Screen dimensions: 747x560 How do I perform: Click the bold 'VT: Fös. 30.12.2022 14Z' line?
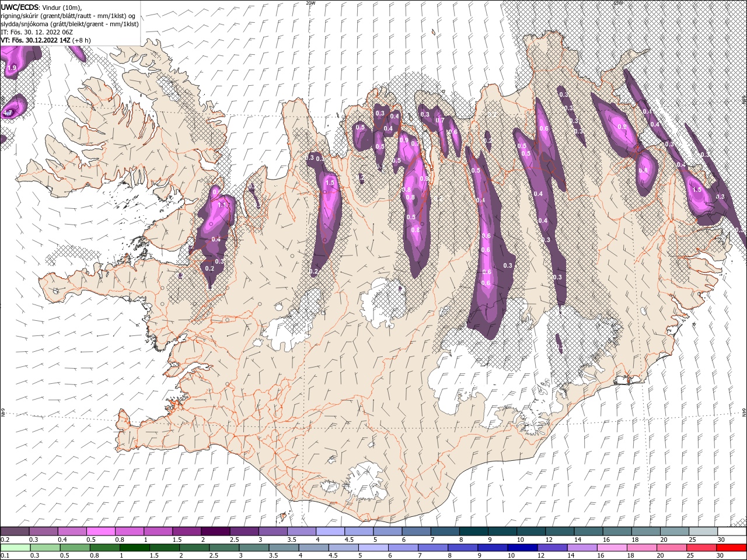(x=36, y=40)
